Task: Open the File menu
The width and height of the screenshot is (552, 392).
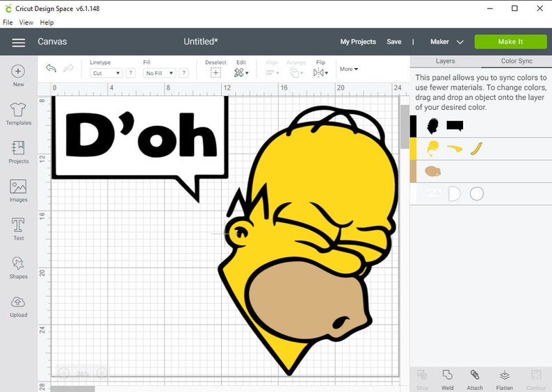Action: point(8,22)
